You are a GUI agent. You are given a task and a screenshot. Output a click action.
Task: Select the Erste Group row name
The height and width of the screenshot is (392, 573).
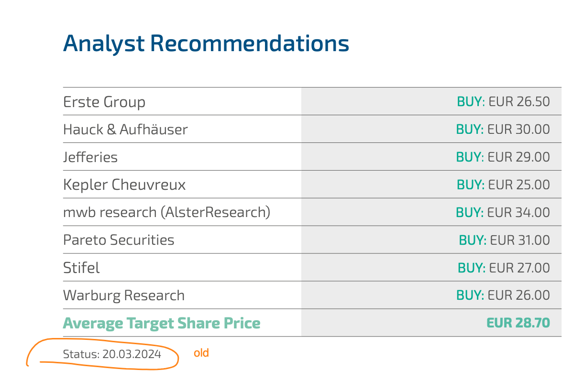(x=104, y=102)
